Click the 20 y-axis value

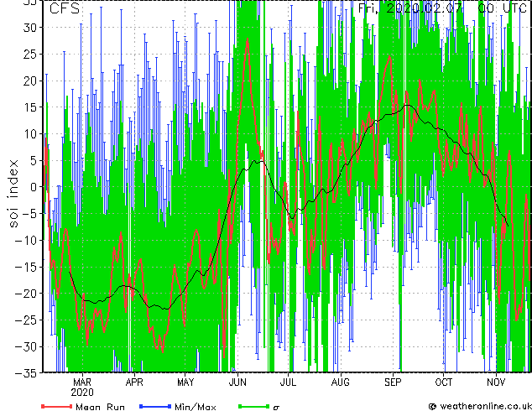click(x=31, y=81)
